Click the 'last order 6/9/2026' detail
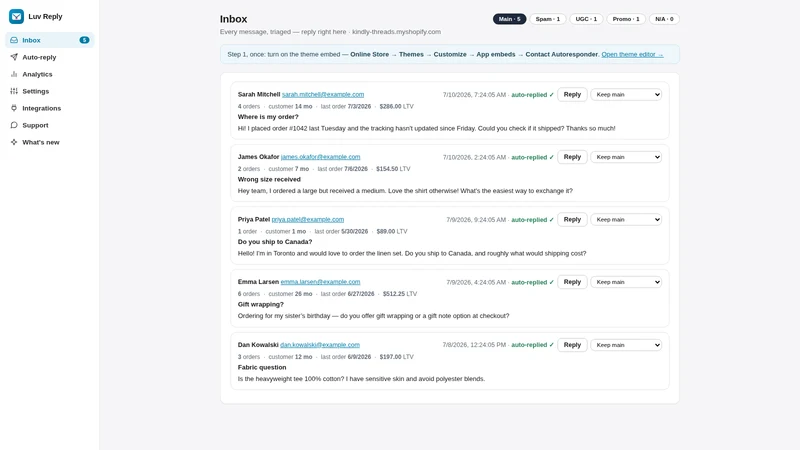 [x=345, y=357]
